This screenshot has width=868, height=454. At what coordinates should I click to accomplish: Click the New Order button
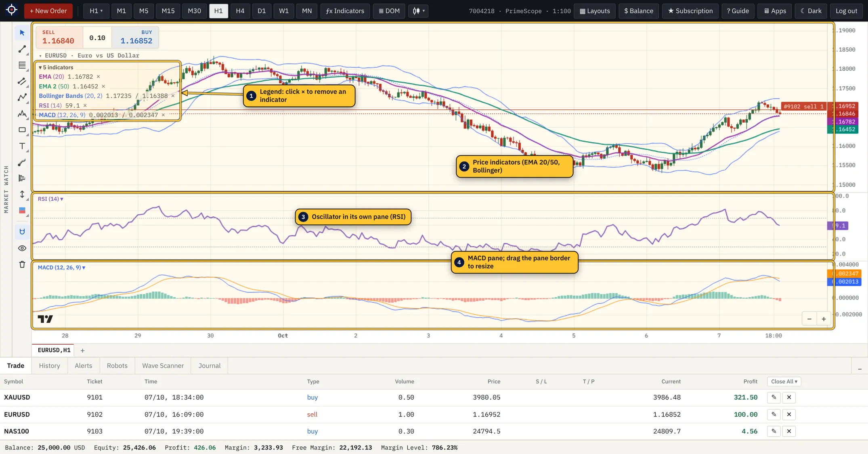48,11
